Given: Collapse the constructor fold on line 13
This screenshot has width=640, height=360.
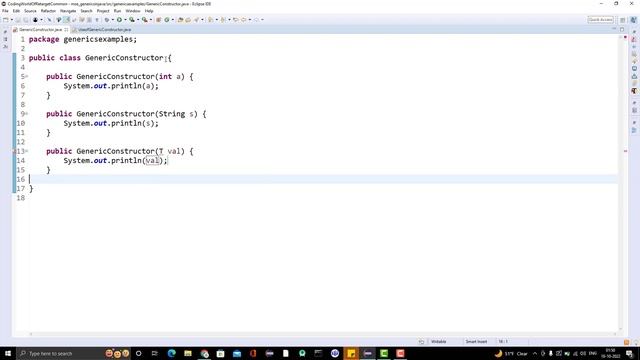Looking at the screenshot, I should pos(27,151).
